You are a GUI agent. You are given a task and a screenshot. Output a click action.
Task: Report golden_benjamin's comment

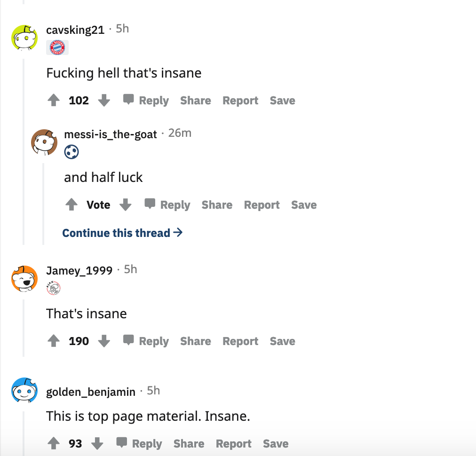coord(234,444)
